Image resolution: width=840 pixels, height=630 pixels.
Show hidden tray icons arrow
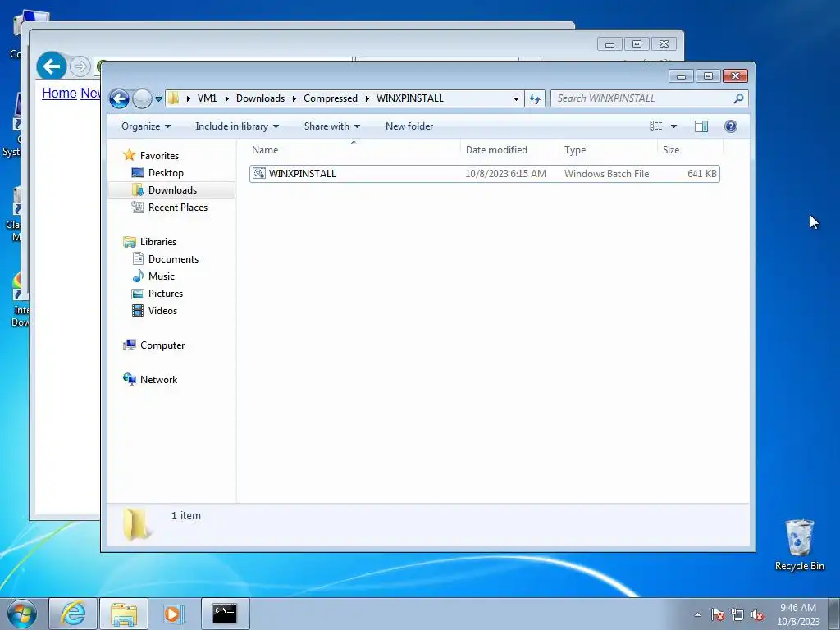click(697, 614)
